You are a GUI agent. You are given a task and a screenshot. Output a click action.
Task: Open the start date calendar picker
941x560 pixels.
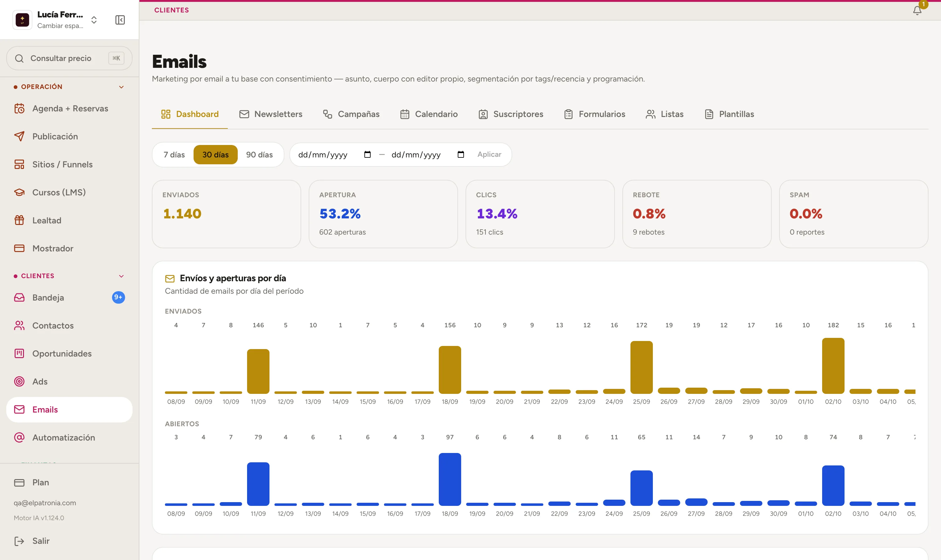click(367, 154)
